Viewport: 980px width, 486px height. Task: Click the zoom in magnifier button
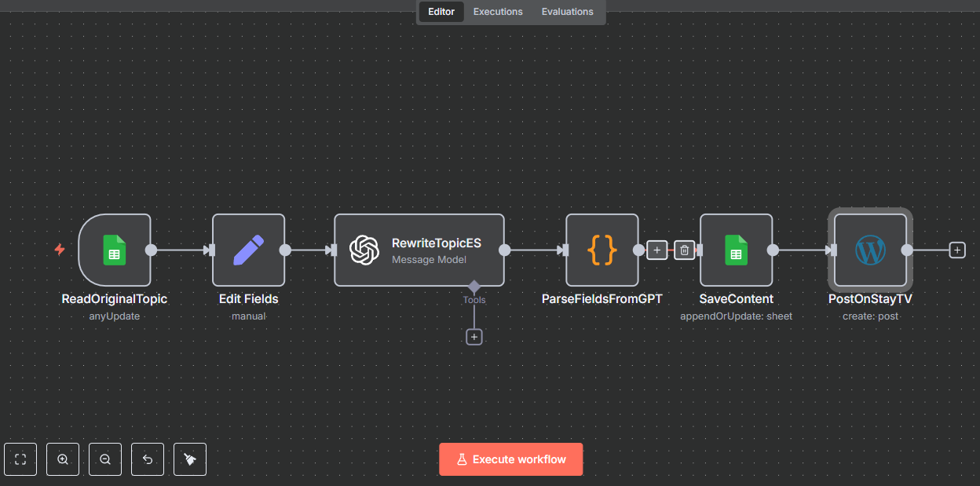pyautogui.click(x=63, y=459)
